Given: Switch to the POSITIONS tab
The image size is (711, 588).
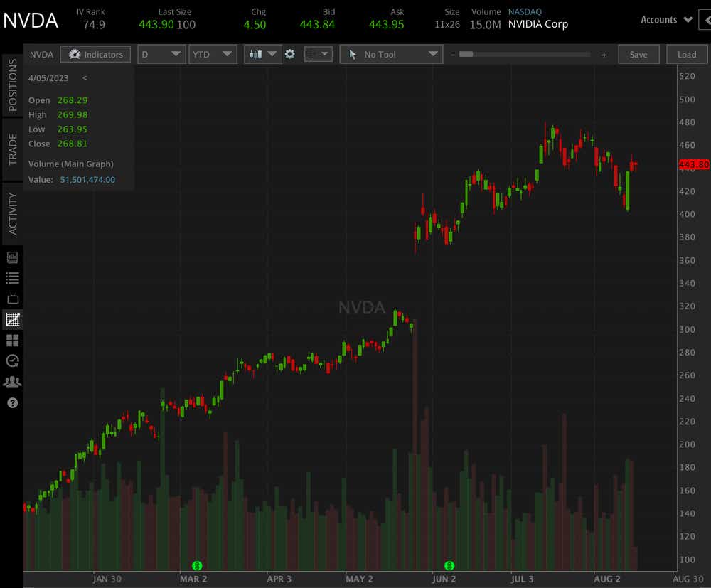Looking at the screenshot, I should point(12,85).
